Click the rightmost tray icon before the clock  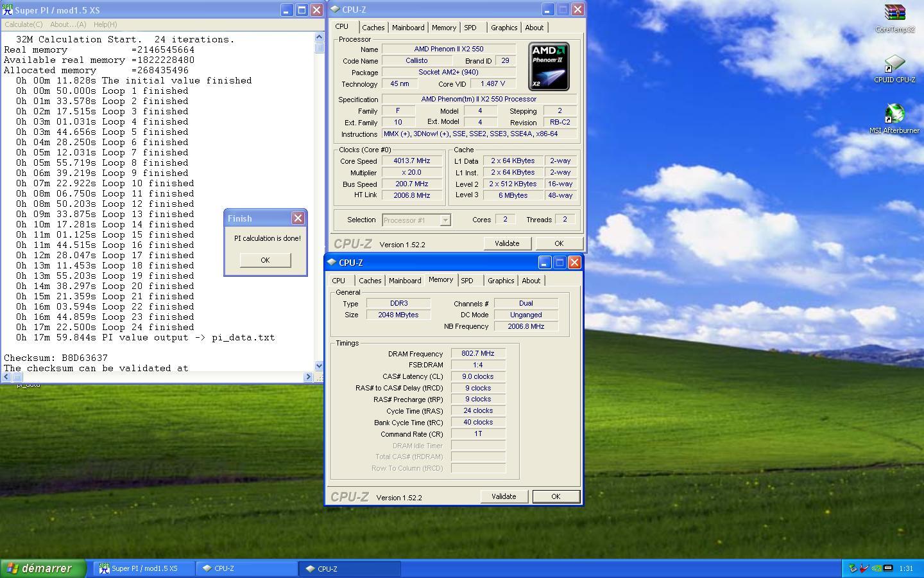(x=888, y=568)
